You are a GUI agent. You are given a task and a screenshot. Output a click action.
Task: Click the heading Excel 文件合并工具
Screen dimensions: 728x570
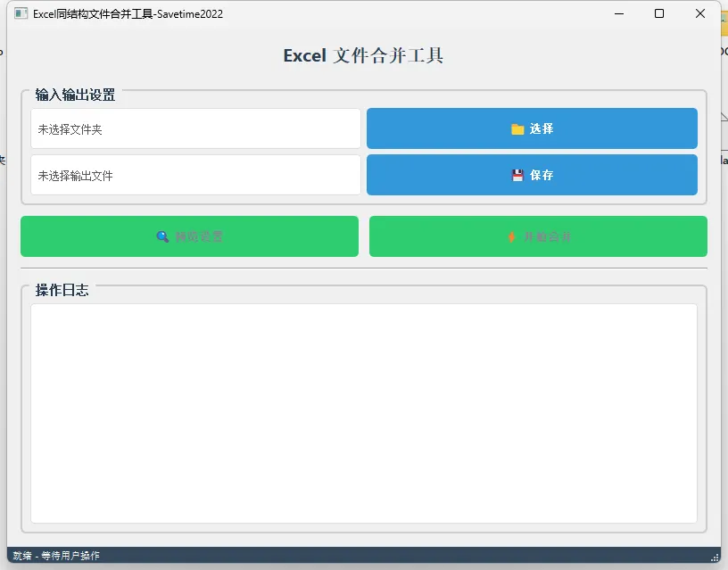(363, 55)
